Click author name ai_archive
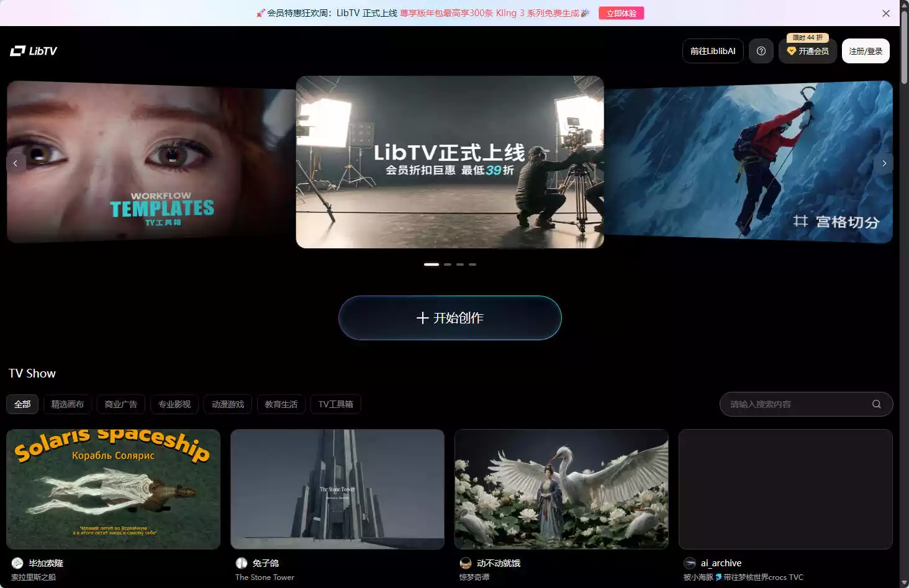The image size is (909, 588). coord(721,563)
